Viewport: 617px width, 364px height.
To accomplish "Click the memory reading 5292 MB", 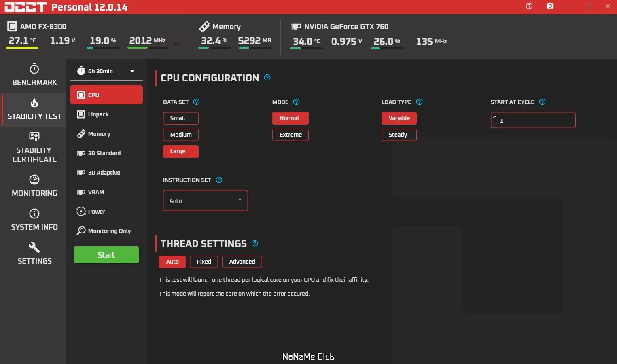I will 254,41.
